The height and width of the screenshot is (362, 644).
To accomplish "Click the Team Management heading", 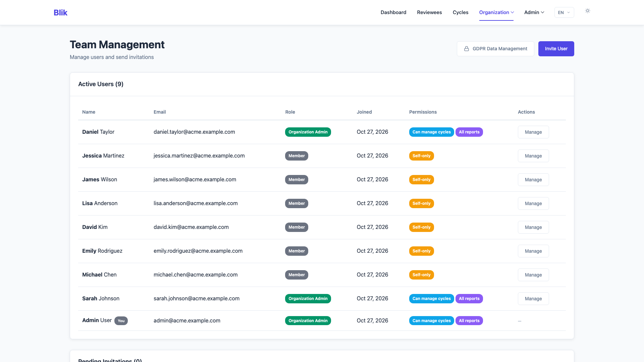I will click(117, 45).
